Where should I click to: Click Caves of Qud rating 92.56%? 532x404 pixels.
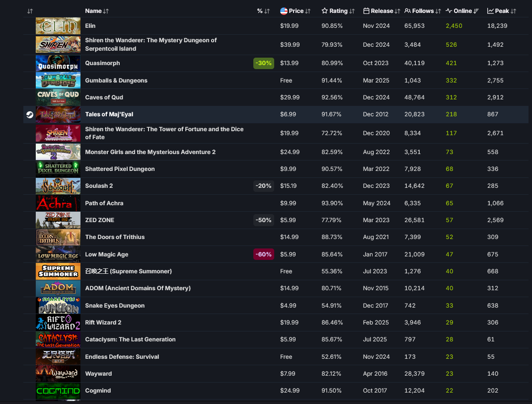(x=332, y=97)
